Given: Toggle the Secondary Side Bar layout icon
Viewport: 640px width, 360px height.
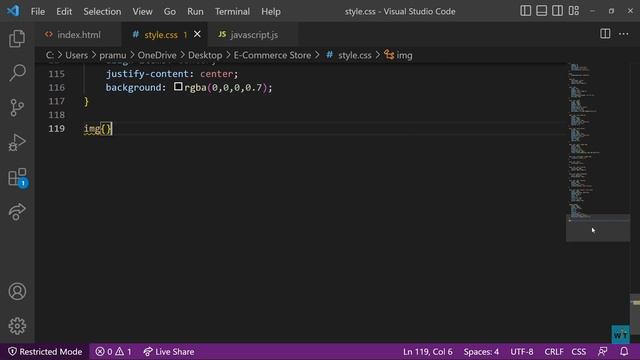Looking at the screenshot, I should tap(558, 11).
